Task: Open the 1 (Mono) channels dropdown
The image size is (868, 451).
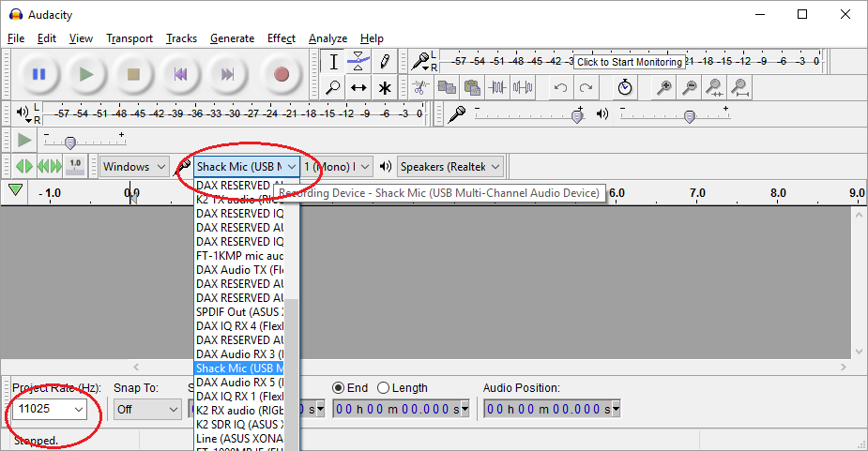Action: point(337,167)
